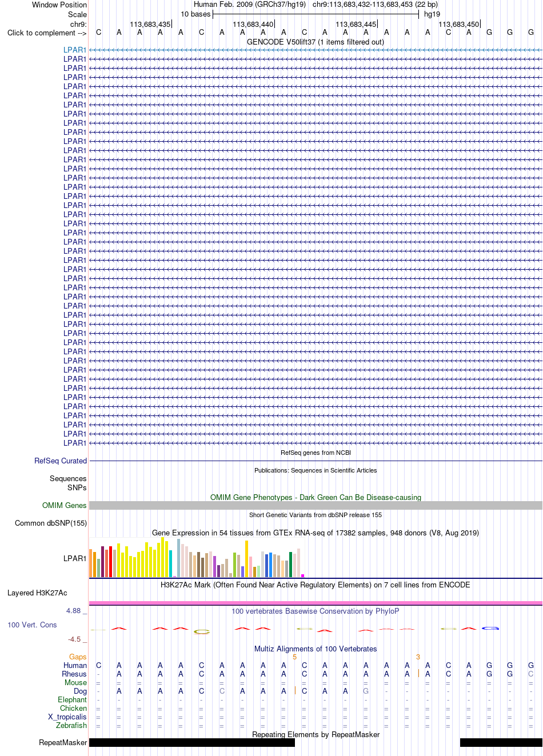Click the 'Chicken' alignment row label
This screenshot has height=756, width=543.
73,708
